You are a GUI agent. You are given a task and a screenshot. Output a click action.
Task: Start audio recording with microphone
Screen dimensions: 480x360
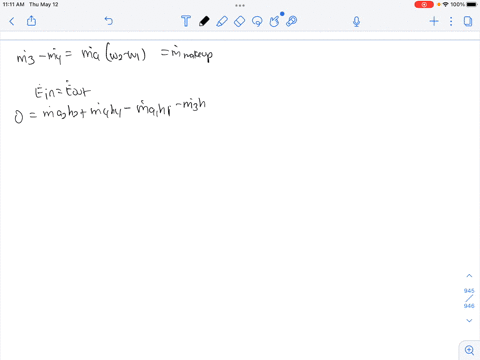(x=356, y=22)
